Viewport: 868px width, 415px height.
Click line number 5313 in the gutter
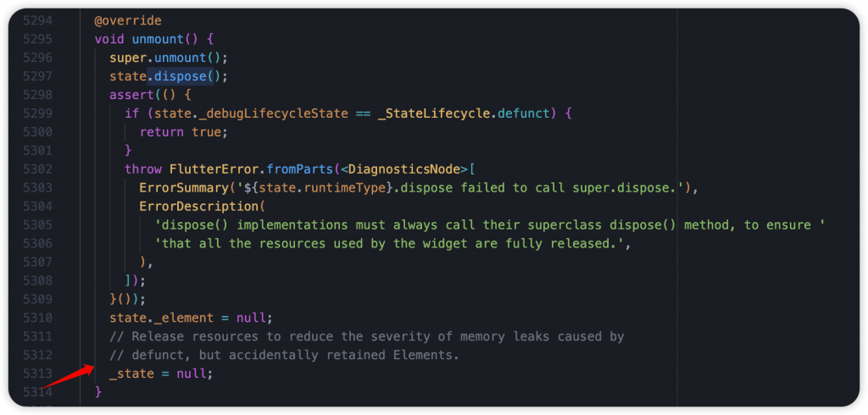tap(37, 373)
